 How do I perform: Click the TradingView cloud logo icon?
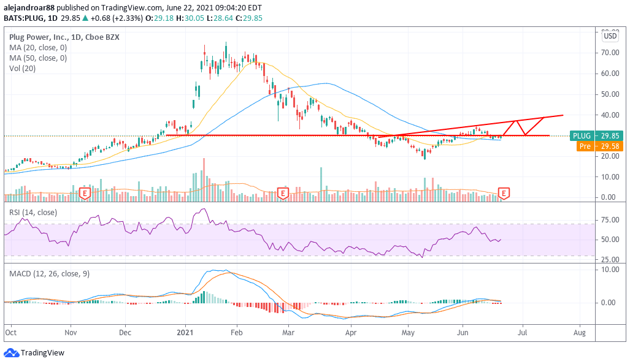(x=11, y=353)
